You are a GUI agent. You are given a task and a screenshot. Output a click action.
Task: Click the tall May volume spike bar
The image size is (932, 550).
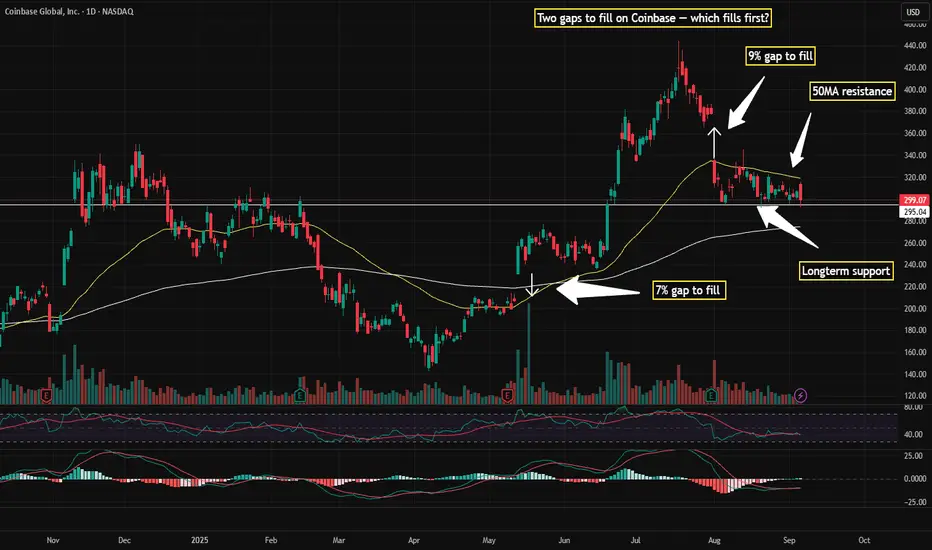(528, 354)
